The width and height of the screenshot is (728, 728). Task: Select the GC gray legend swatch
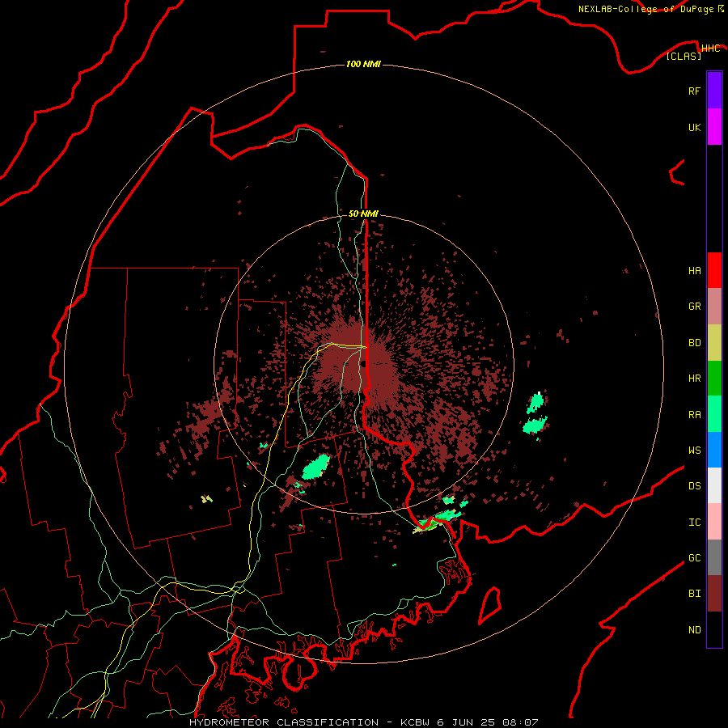click(x=714, y=557)
